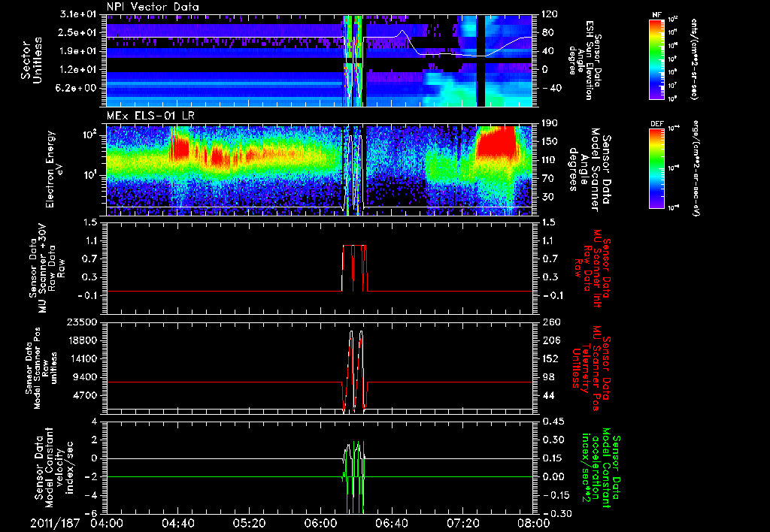Click the 0.00 acceleration tick label
The image size is (770, 532).
552,476
